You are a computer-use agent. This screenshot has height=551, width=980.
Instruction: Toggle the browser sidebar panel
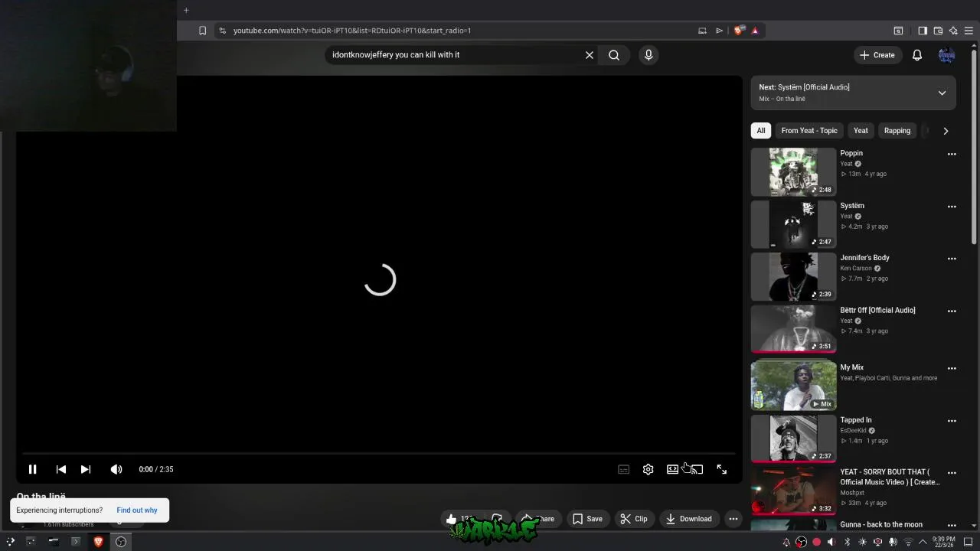[923, 31]
